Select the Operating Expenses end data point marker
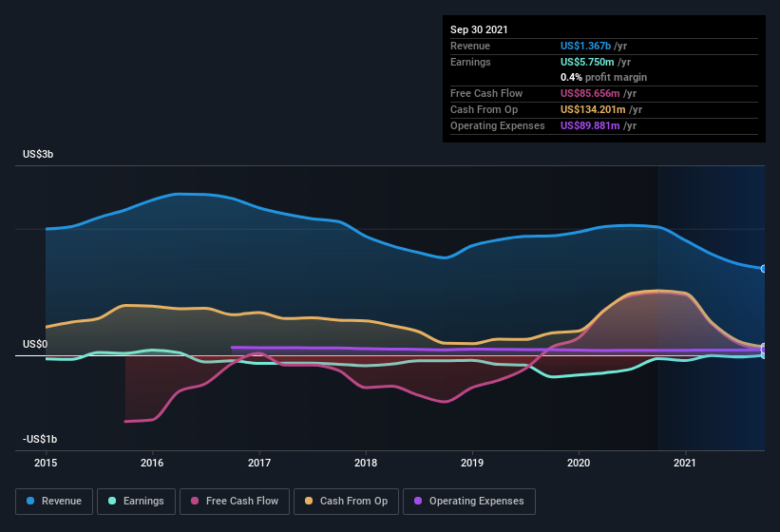Image resolution: width=780 pixels, height=532 pixels. point(764,350)
